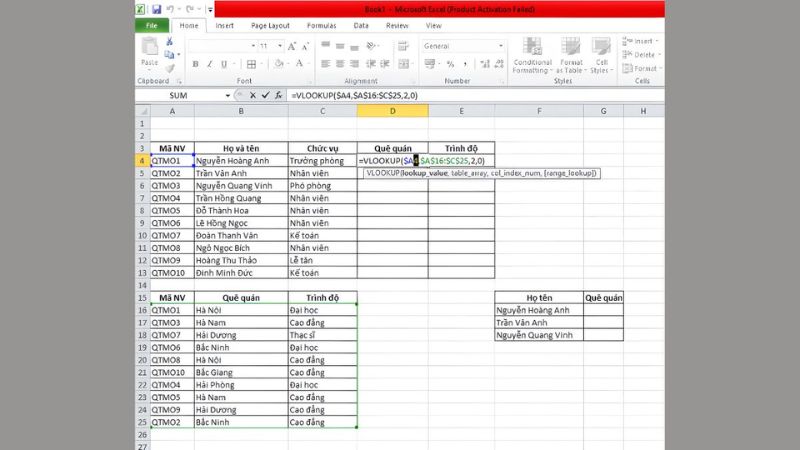
Task: Click the Comma Style icon
Action: click(465, 64)
